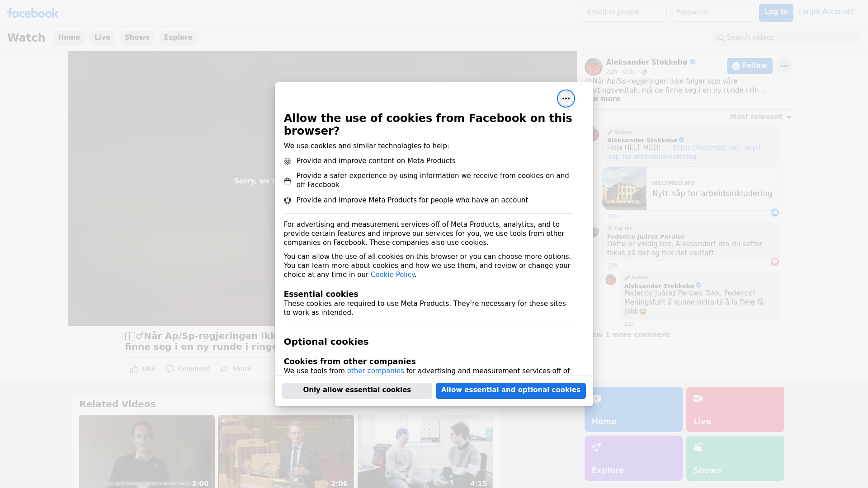Click the like reaction on the heltmed comment
The image size is (868, 488).
click(775, 212)
